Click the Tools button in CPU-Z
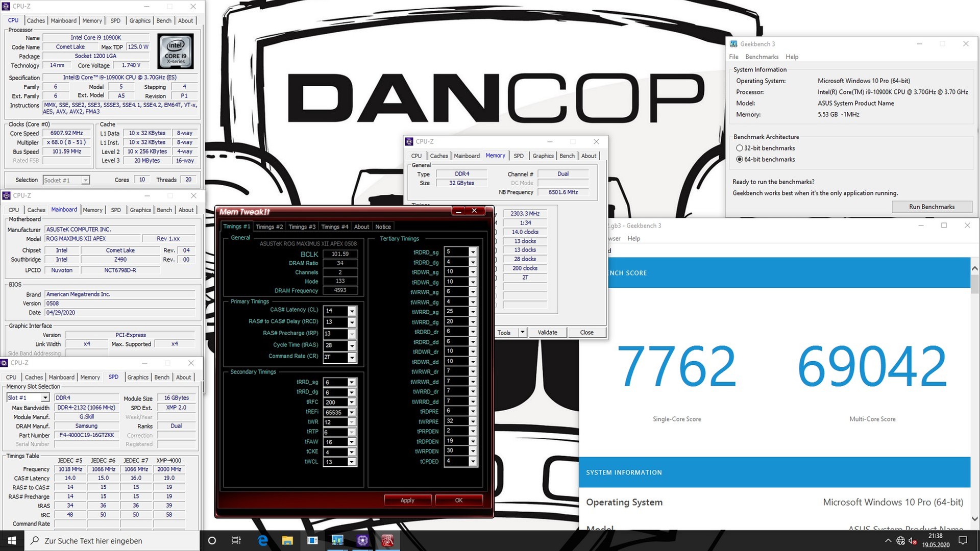 (504, 333)
